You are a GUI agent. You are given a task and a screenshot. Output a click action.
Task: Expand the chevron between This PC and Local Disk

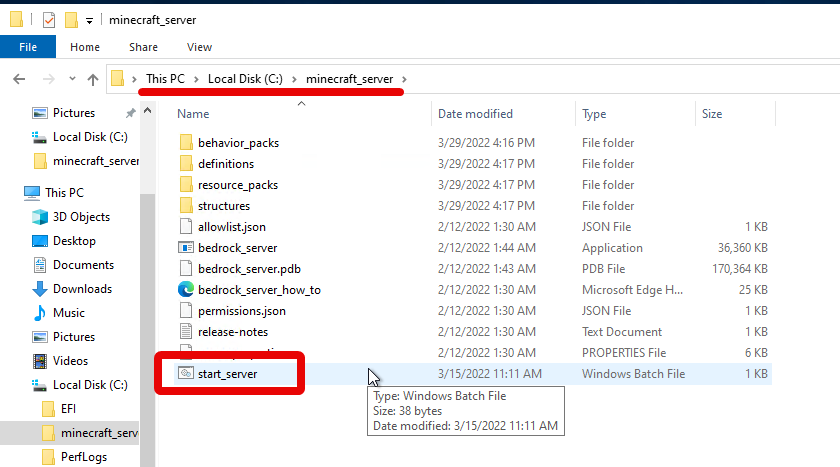[x=196, y=79]
